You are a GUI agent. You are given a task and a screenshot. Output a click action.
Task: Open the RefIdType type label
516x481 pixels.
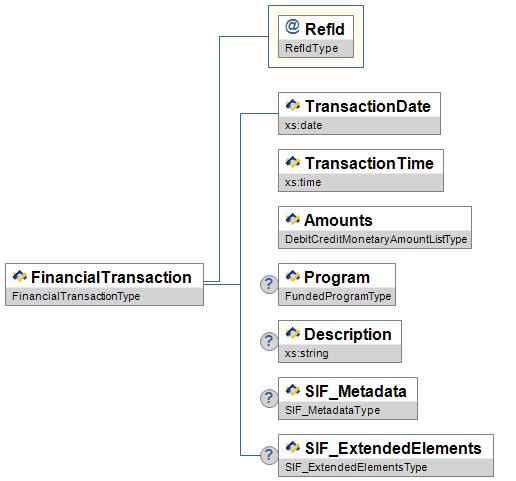(x=311, y=48)
